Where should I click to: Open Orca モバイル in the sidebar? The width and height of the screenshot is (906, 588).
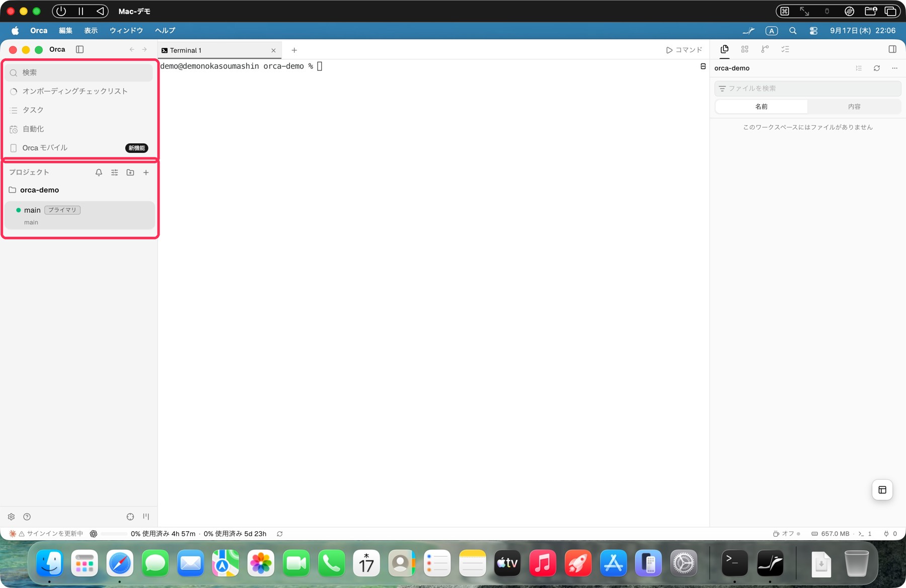[80, 148]
